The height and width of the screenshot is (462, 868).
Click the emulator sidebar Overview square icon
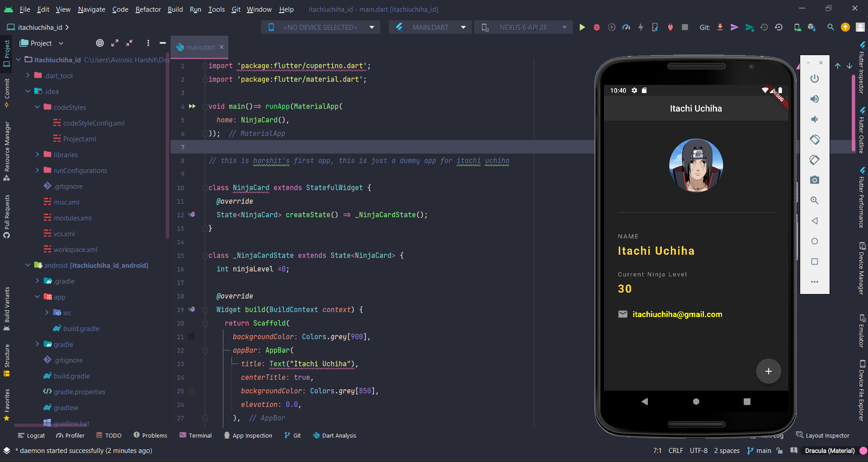[x=815, y=261]
